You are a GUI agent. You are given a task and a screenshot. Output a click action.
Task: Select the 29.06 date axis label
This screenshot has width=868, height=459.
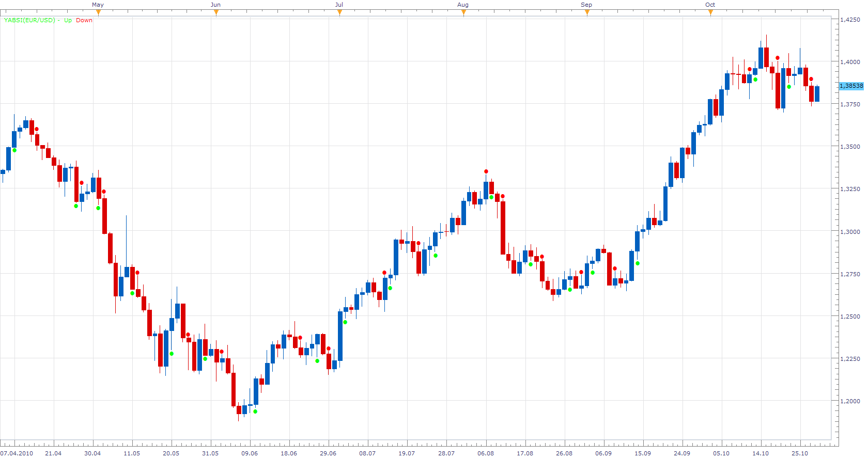tap(328, 453)
